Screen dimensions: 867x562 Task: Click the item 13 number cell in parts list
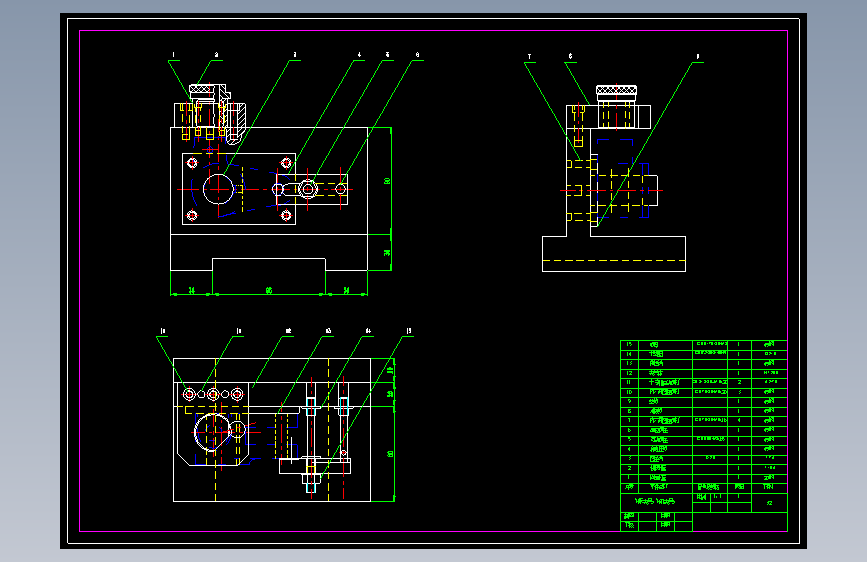[x=629, y=363]
